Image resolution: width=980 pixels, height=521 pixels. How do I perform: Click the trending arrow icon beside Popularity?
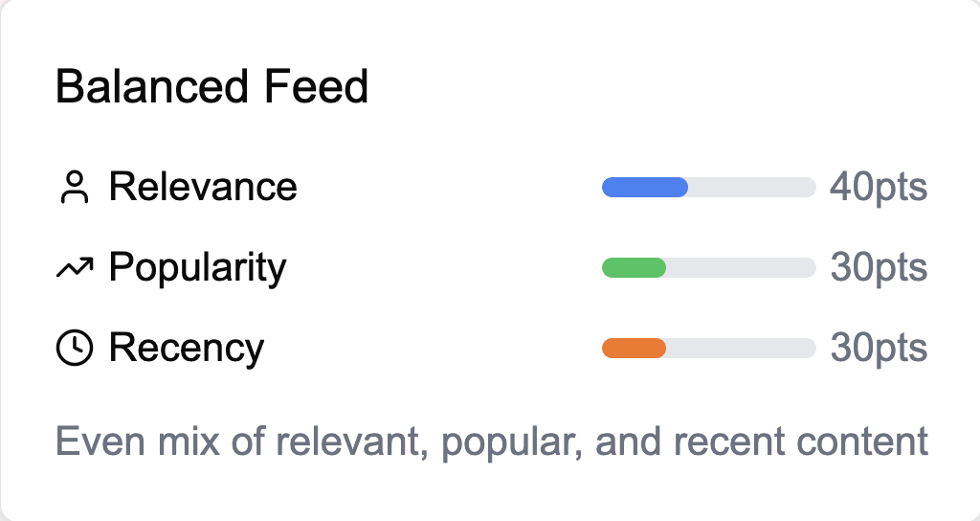(x=74, y=269)
